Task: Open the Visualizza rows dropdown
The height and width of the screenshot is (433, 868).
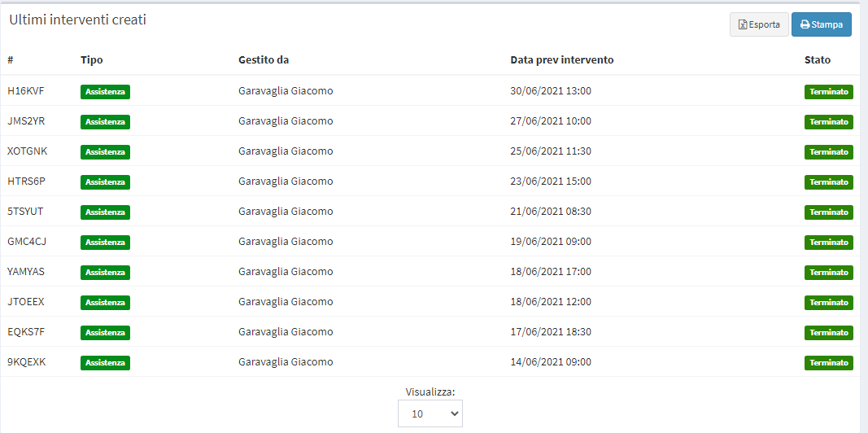Action: (430, 413)
